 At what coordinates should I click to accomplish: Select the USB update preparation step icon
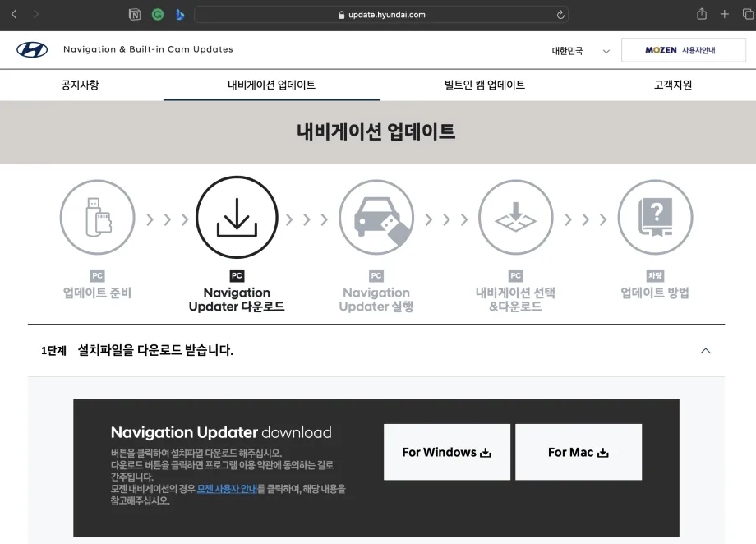pos(97,217)
